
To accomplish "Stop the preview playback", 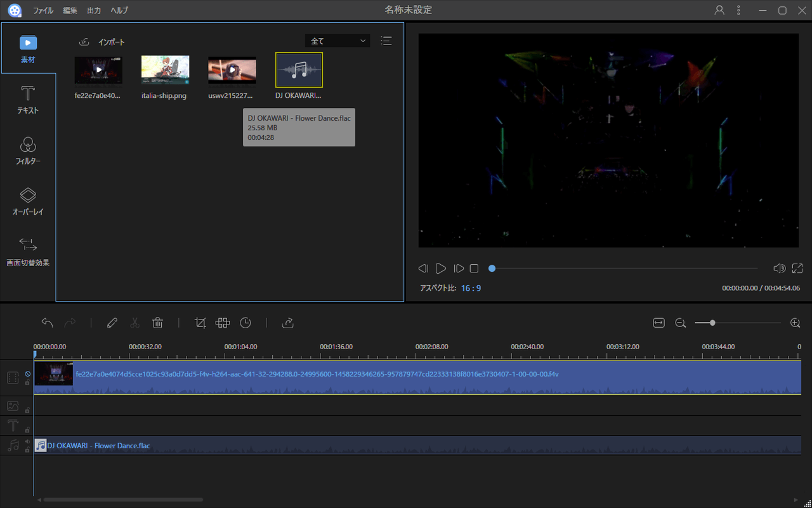I will (x=474, y=269).
